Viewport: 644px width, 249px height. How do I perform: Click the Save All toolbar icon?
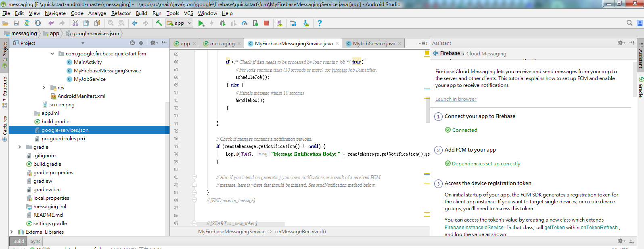(x=16, y=23)
